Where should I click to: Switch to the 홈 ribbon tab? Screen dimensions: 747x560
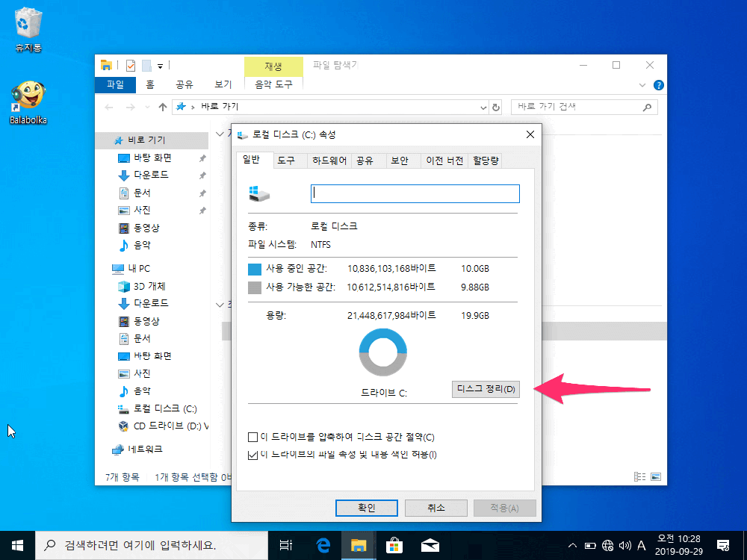click(x=150, y=85)
